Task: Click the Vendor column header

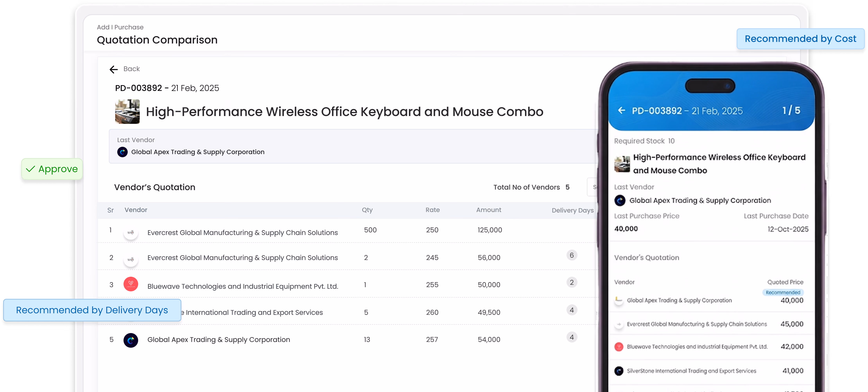Action: [x=136, y=210]
